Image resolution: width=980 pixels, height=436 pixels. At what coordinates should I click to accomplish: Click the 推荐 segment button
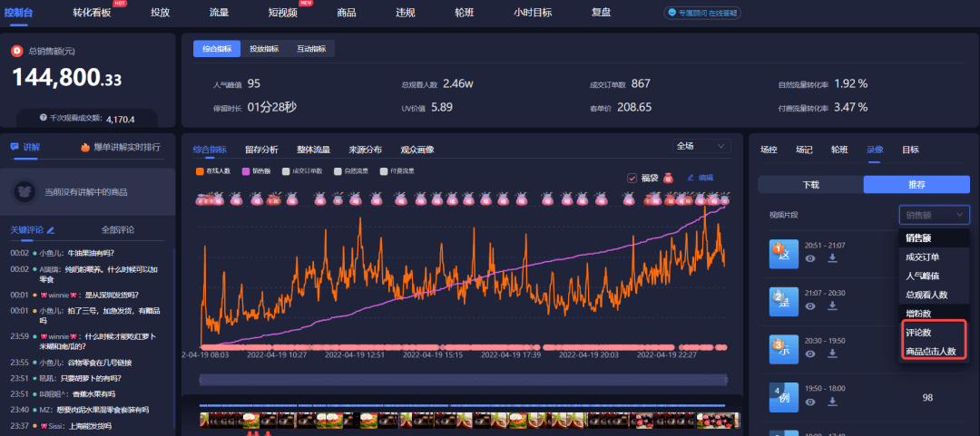916,184
